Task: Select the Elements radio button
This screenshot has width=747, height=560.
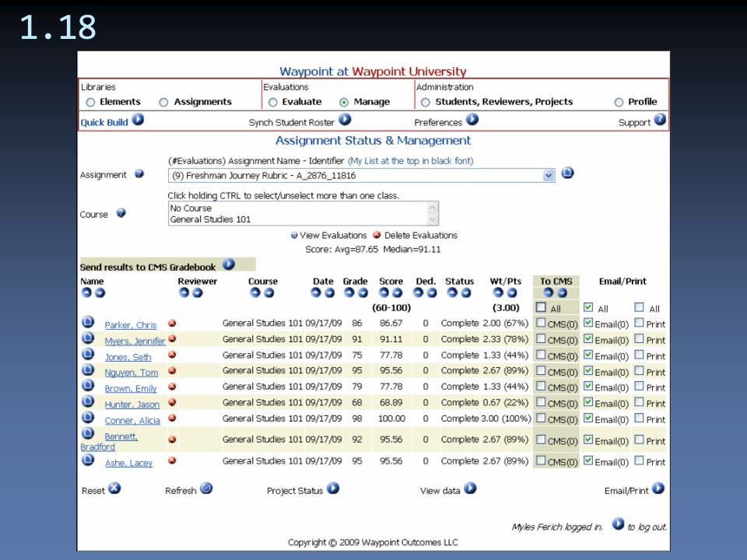Action: click(90, 103)
